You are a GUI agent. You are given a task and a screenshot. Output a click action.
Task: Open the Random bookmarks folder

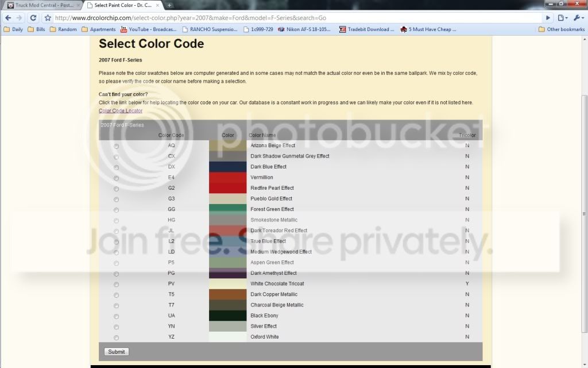click(x=63, y=29)
